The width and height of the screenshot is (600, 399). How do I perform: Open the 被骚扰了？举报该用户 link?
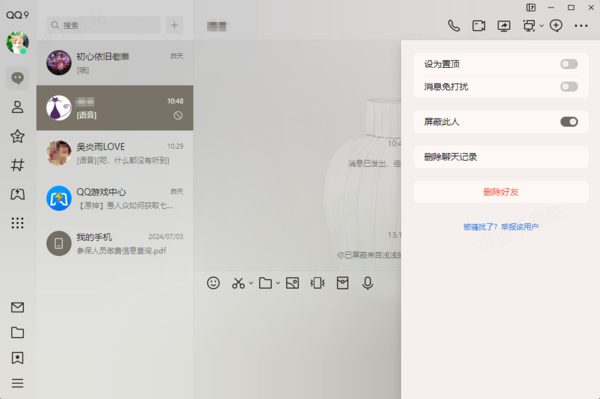501,227
